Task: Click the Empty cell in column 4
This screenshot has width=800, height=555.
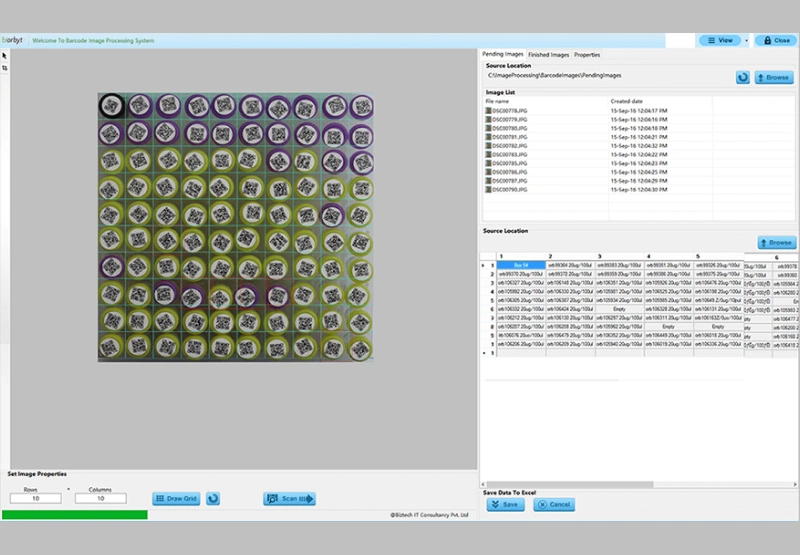Action: point(668,326)
